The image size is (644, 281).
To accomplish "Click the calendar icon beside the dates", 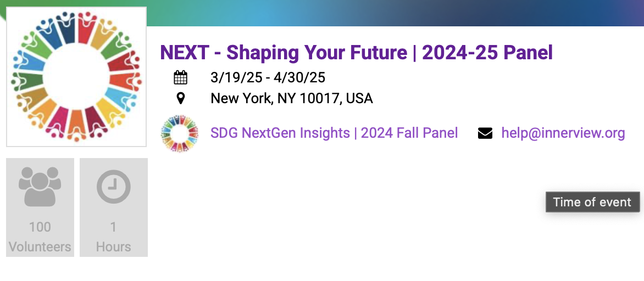I will [180, 77].
